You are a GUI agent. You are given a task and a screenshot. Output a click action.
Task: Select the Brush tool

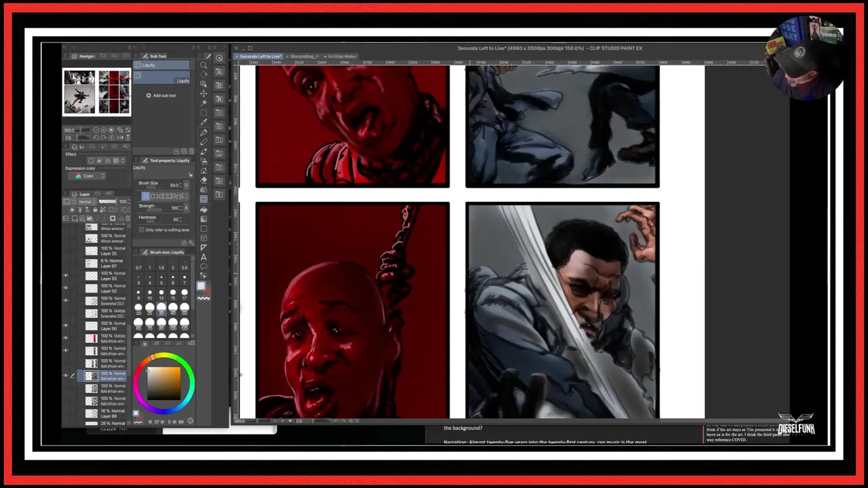203,152
